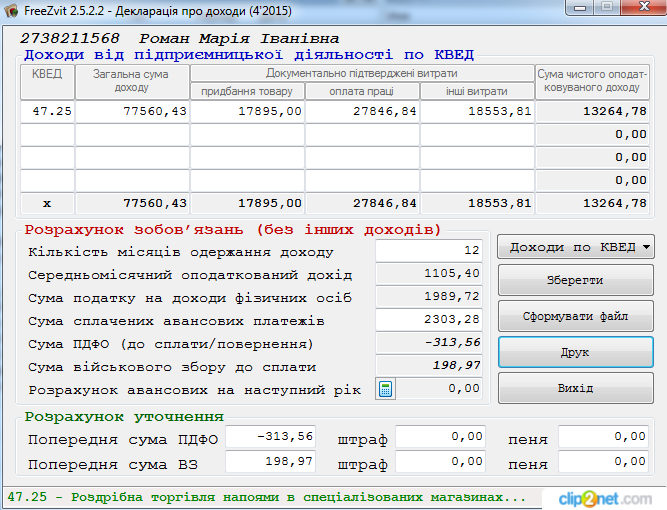This screenshot has width=667, height=510.
Task: Focus the 'Попередня сума ВЗ' input field
Action: pos(271,462)
